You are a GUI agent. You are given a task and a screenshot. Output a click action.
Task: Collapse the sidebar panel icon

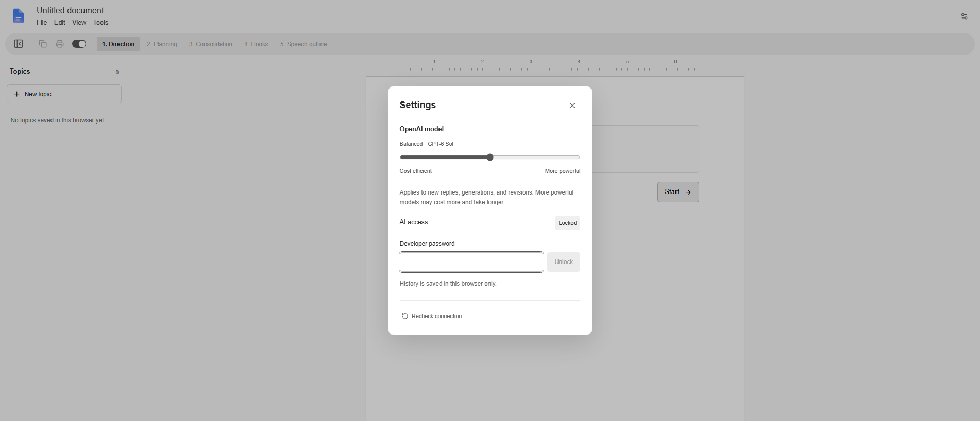click(x=19, y=44)
